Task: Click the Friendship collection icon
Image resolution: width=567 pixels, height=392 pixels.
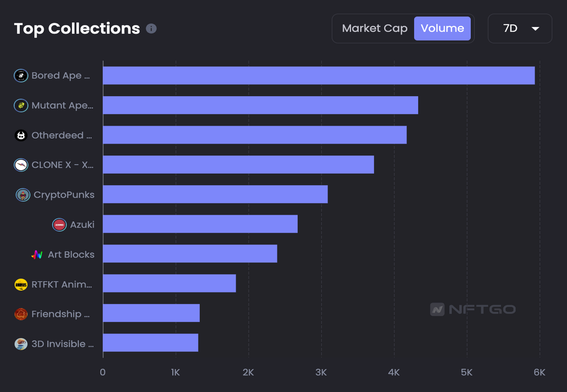Action: (x=21, y=314)
